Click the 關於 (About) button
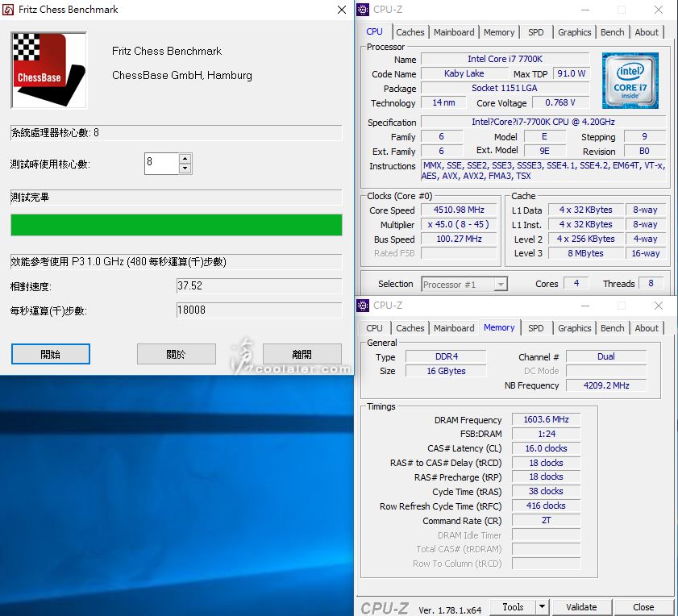 [x=177, y=354]
